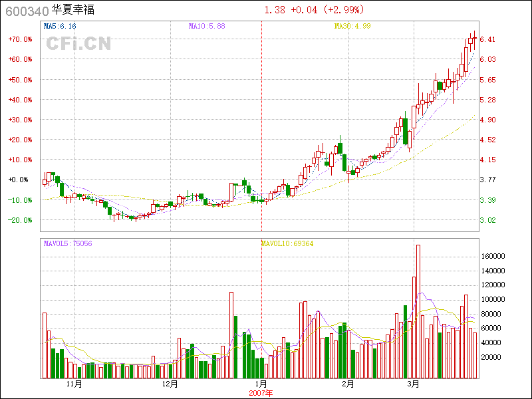Click the tallest red volume bar
532x399 pixels.
coord(418,313)
